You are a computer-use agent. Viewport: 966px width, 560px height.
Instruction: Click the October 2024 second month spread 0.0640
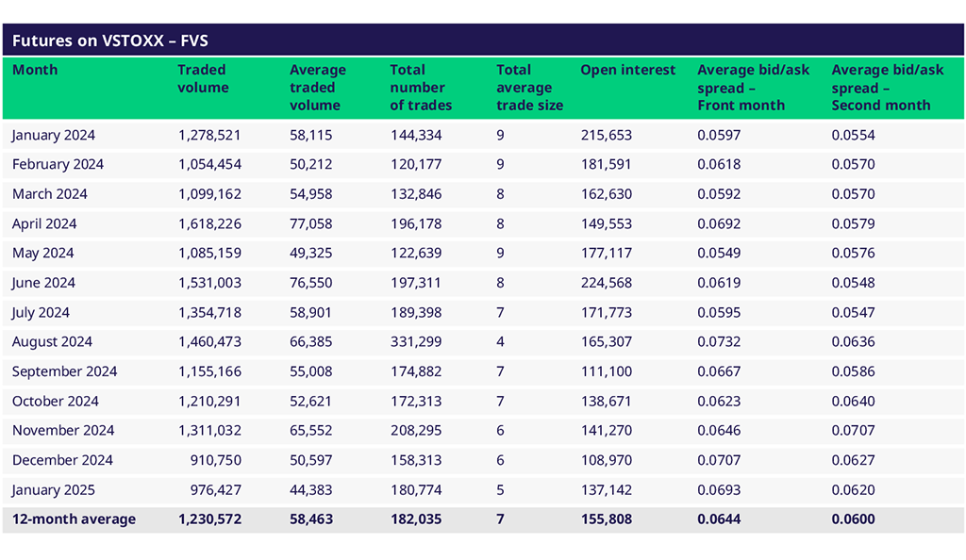[x=853, y=402]
